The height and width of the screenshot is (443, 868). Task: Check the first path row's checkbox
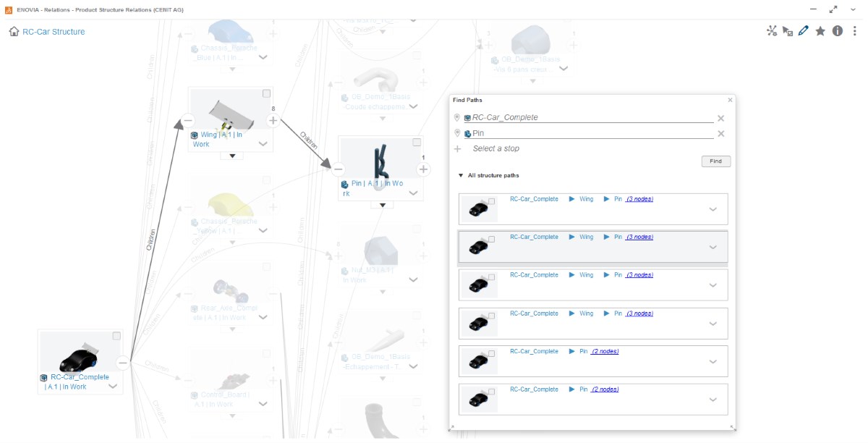(492, 201)
